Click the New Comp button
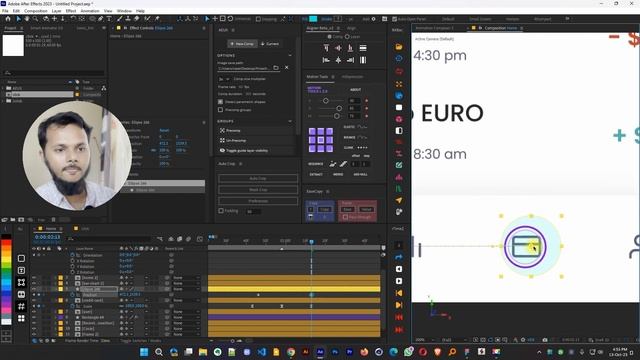The height and width of the screenshot is (360, 640). (x=242, y=44)
